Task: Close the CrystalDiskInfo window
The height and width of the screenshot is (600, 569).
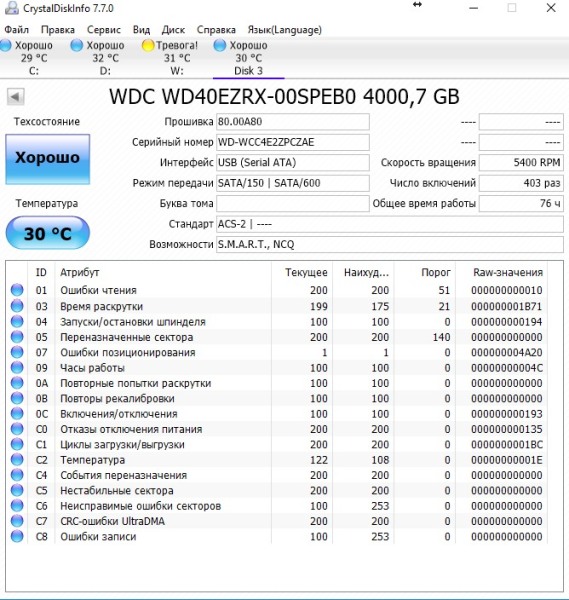Action: [x=551, y=8]
